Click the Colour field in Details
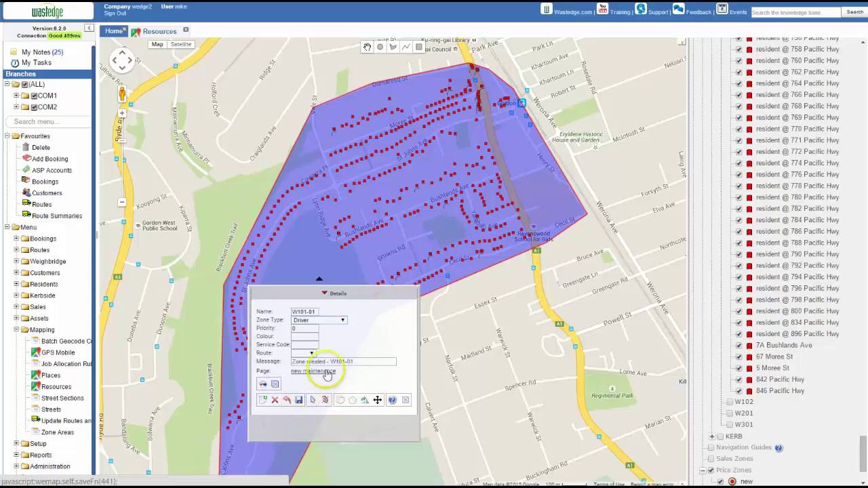Image resolution: width=868 pixels, height=488 pixels. tap(304, 336)
